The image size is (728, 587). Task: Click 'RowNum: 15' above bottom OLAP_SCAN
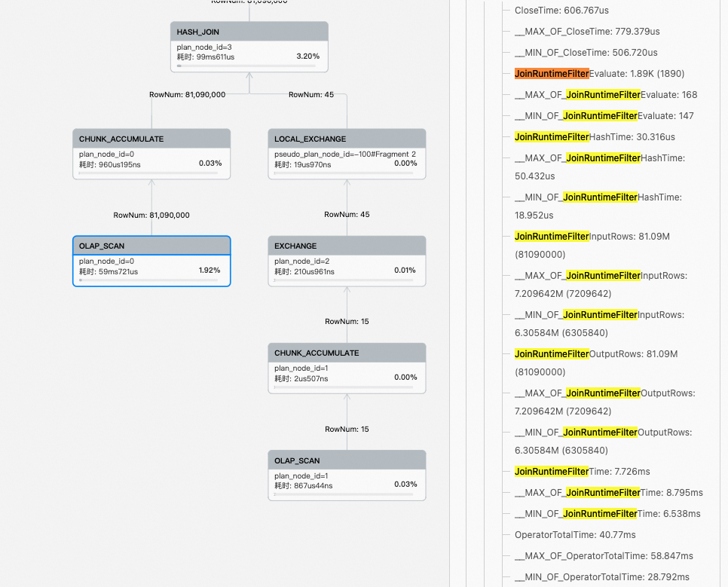tap(347, 429)
